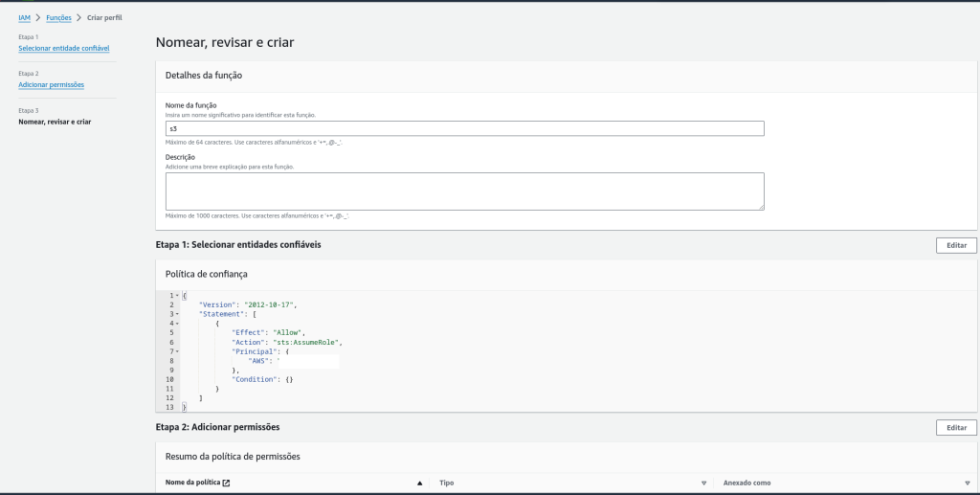Collapse JSON code fold at line 1

tap(178, 296)
